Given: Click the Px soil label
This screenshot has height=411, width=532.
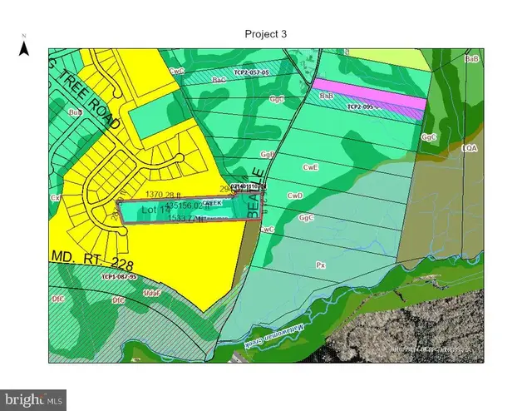Looking at the screenshot, I should click(321, 265).
